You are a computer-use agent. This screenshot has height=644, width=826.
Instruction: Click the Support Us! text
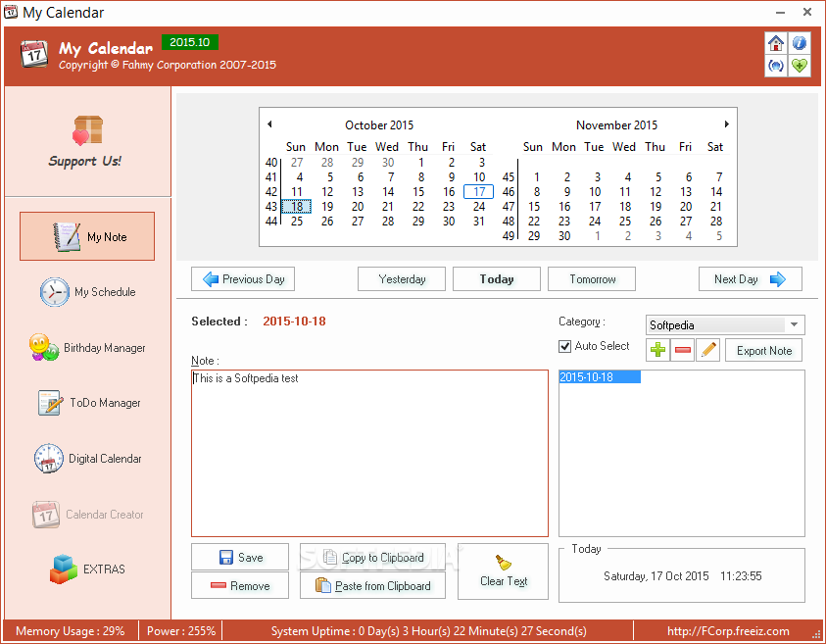[85, 161]
